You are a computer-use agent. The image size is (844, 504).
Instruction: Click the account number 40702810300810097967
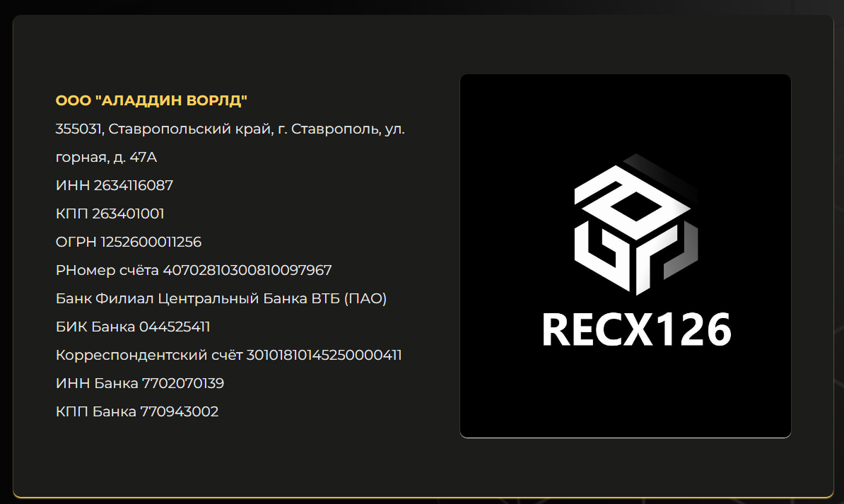[x=247, y=270]
